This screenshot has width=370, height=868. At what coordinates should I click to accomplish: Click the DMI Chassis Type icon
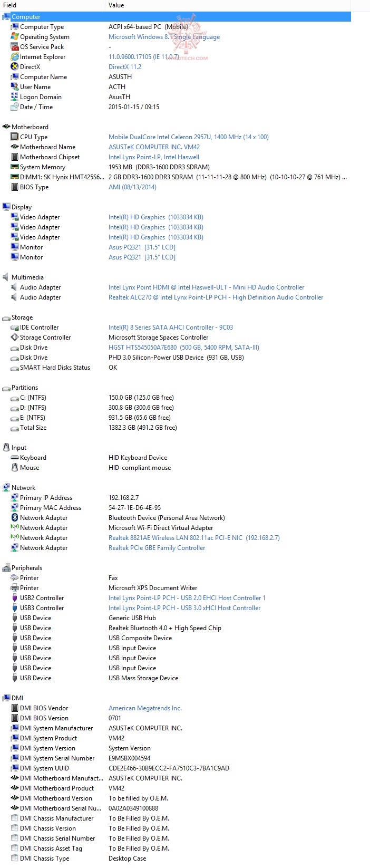click(x=15, y=859)
